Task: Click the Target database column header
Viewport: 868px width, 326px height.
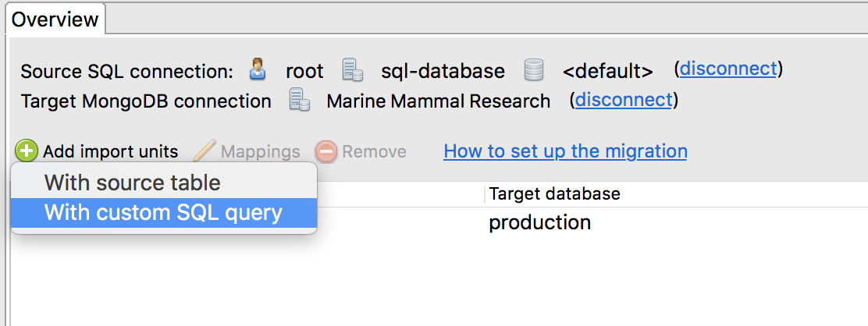Action: tap(554, 193)
